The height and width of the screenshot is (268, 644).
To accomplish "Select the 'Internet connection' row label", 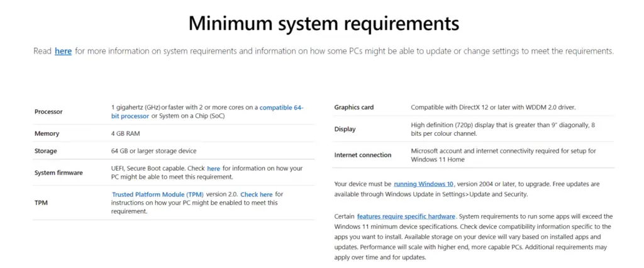I will 363,155.
